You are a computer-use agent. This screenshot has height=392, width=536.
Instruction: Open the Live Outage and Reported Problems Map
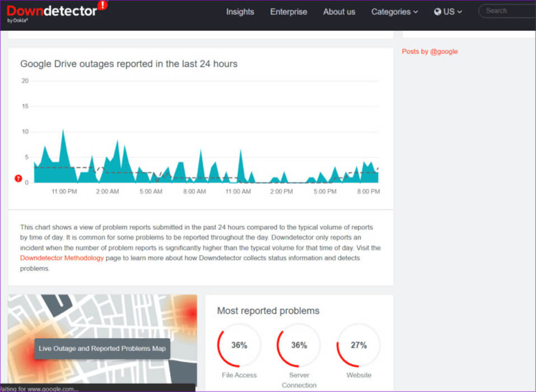click(102, 348)
